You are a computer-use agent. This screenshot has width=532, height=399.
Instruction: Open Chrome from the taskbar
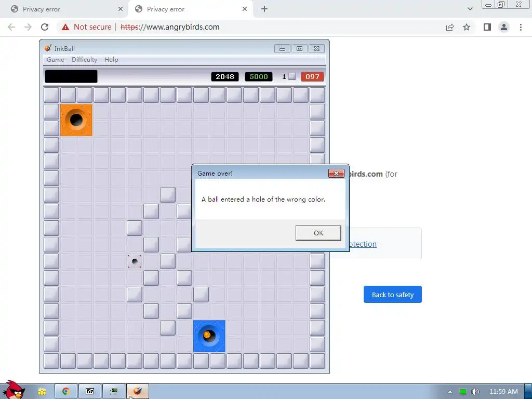[x=66, y=391]
